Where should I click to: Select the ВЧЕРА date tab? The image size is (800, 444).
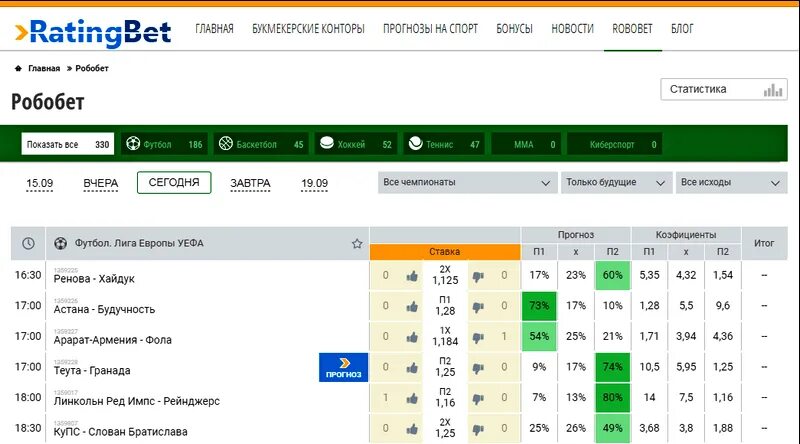(x=101, y=183)
